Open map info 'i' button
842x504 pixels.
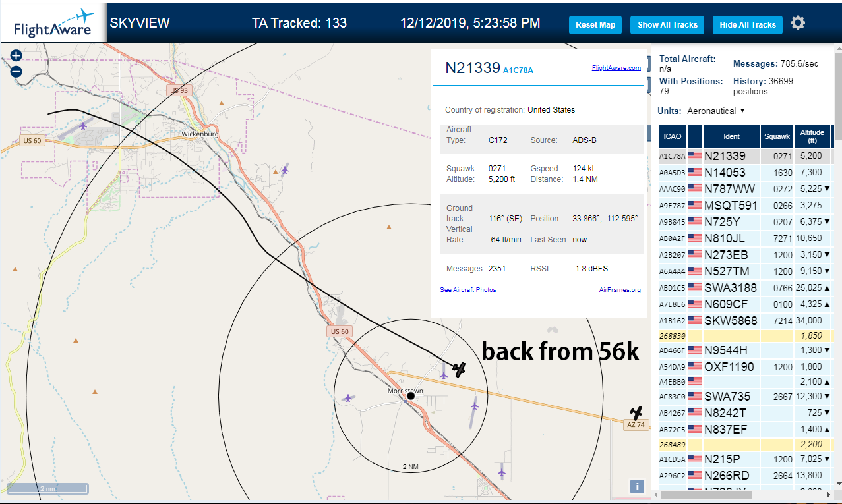(637, 487)
